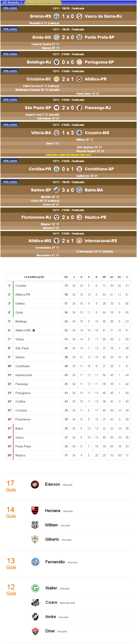Click Corinthians crest in Coritiba-PR vs Corinthians match

pyautogui.click(x=79, y=169)
